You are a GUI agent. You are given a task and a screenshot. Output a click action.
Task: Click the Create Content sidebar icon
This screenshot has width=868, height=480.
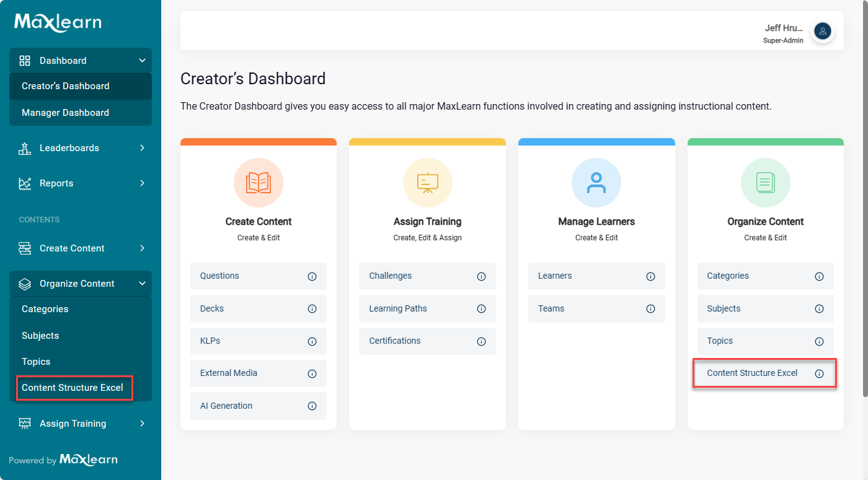(25, 248)
